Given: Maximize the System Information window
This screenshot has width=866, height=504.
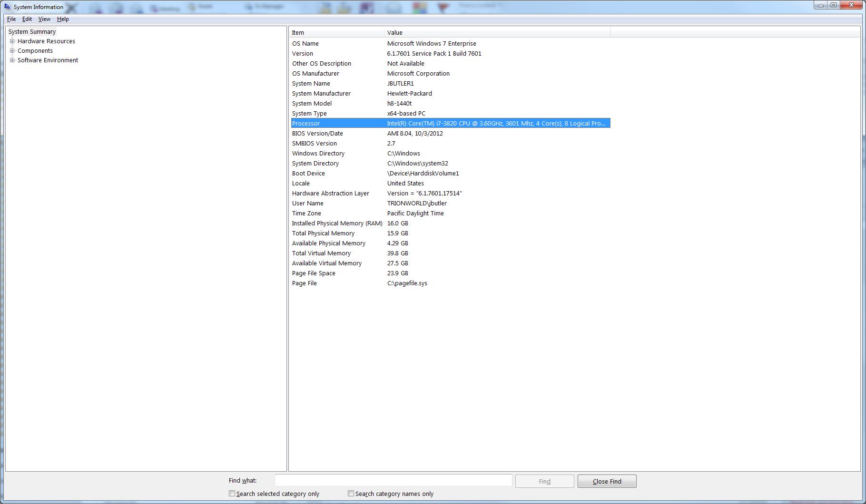Looking at the screenshot, I should (834, 5).
